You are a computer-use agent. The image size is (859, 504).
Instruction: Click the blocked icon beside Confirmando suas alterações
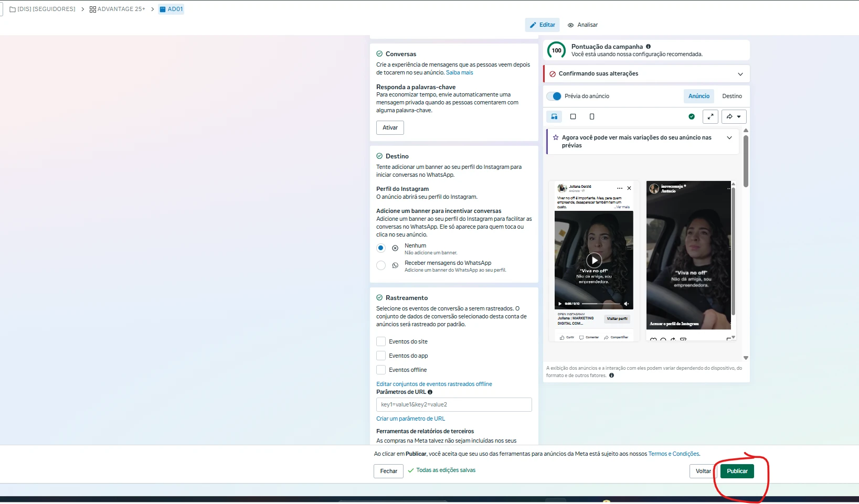(553, 74)
